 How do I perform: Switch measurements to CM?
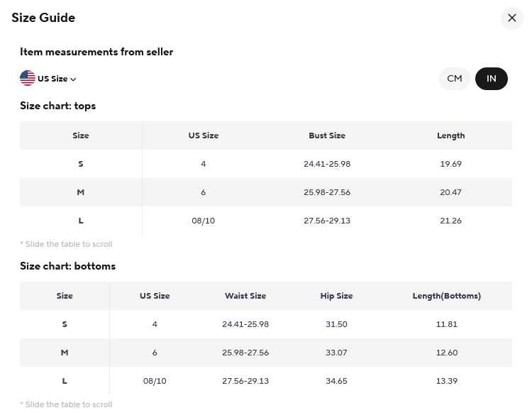click(x=454, y=79)
